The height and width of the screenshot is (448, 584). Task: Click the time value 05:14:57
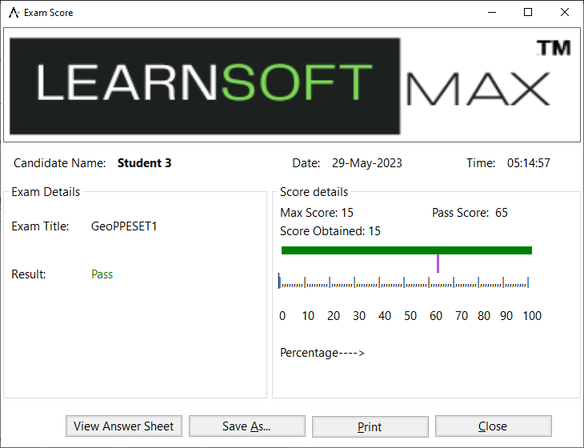529,163
